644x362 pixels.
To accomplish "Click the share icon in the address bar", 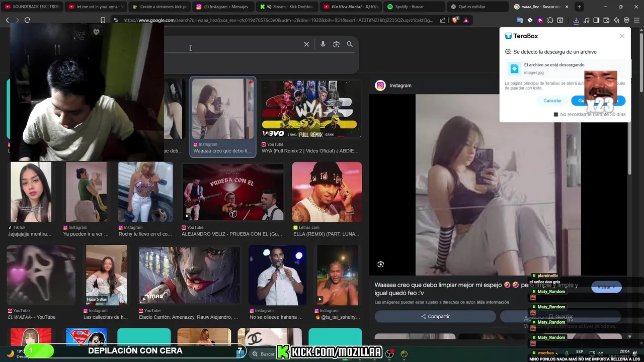I will tap(443, 20).
